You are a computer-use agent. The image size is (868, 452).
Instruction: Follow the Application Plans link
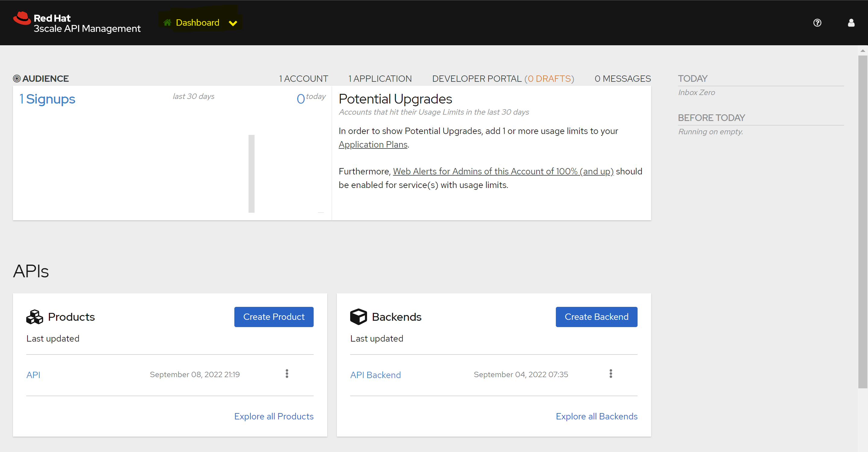(x=373, y=144)
